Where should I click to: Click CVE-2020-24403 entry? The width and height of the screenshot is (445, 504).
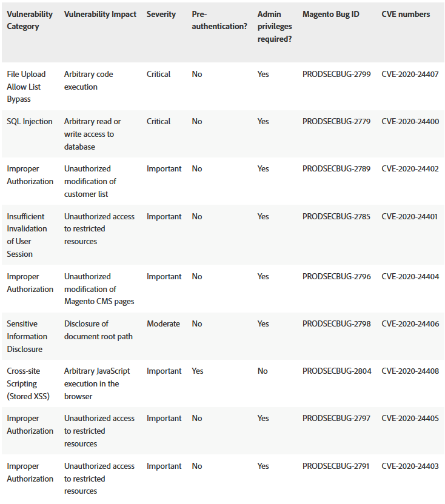coord(410,466)
